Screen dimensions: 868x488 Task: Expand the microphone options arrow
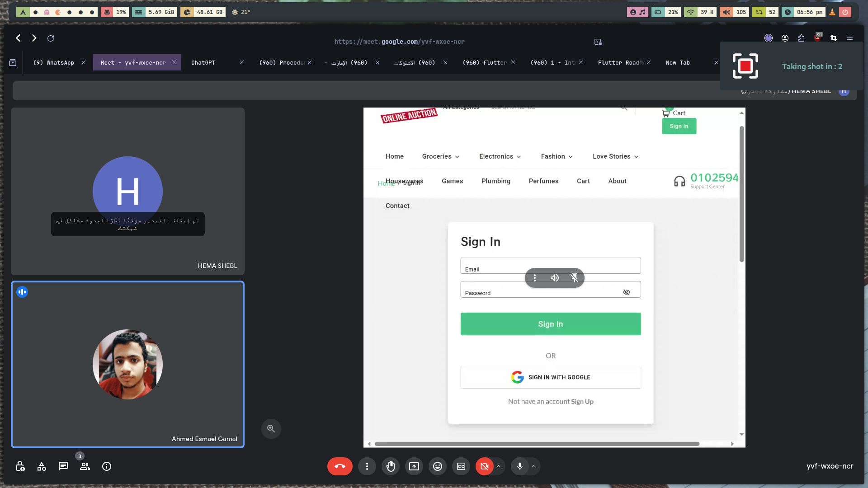534,466
